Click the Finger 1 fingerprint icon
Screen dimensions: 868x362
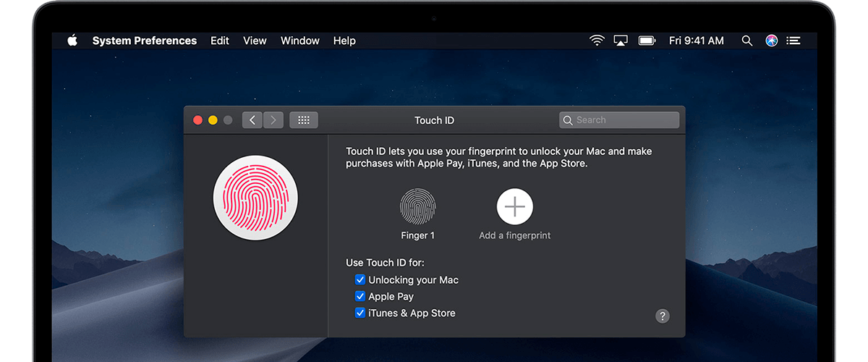(x=418, y=206)
